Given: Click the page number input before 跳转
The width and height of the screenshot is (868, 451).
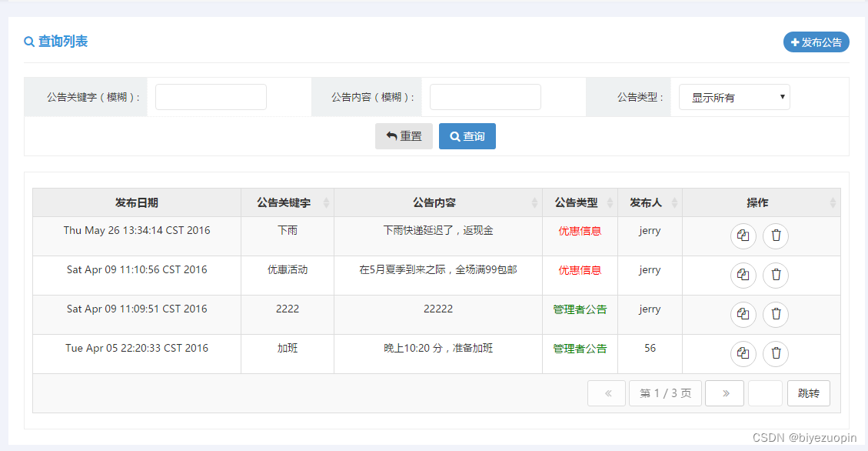Looking at the screenshot, I should coord(765,393).
